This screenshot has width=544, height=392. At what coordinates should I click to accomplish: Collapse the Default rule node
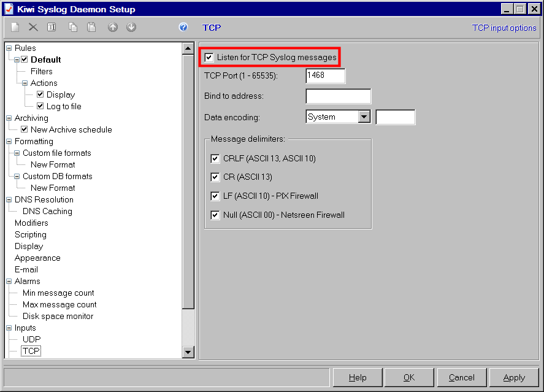click(17, 60)
